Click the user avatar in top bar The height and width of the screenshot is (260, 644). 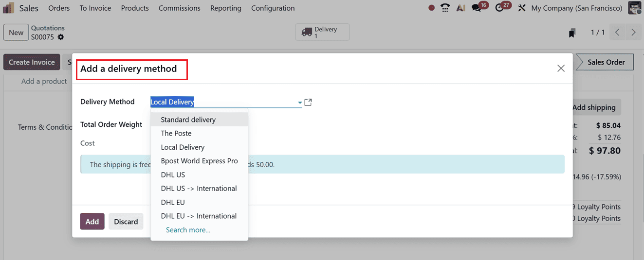pos(634,8)
